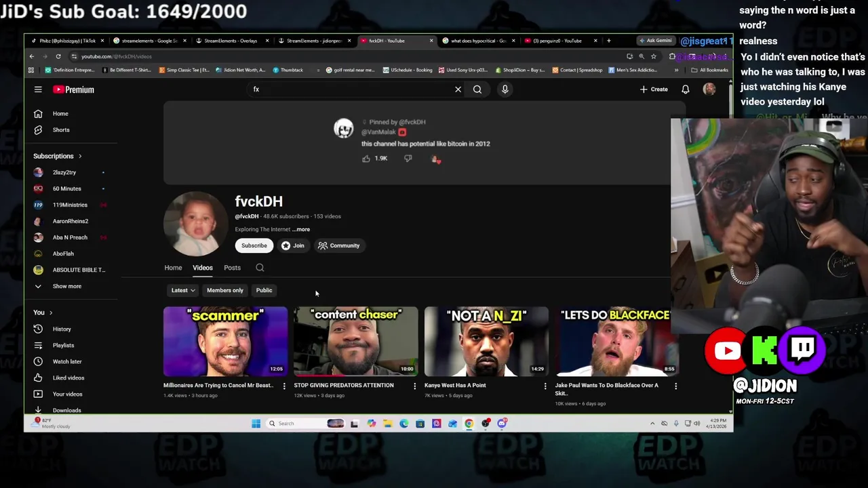The width and height of the screenshot is (868, 488).
Task: Go back in the browser
Action: click(x=32, y=56)
